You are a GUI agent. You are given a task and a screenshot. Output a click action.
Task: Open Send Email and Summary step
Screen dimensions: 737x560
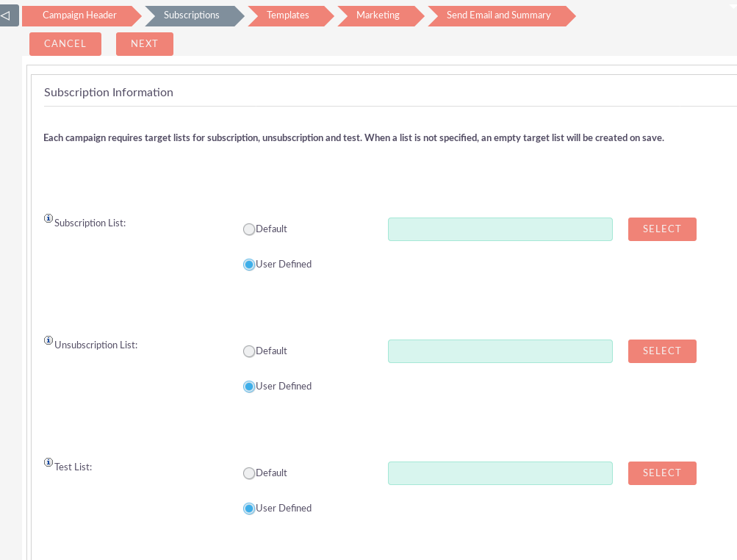[498, 15]
